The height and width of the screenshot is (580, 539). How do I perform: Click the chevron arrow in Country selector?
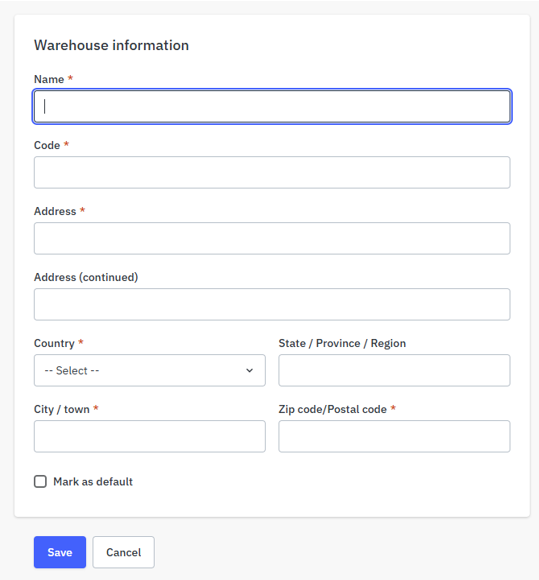pyautogui.click(x=250, y=370)
